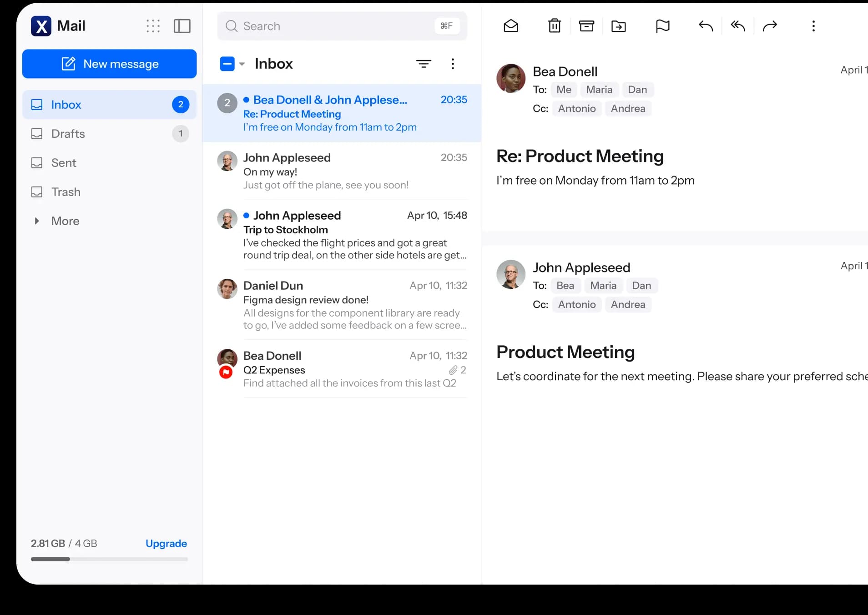Click Dan chip in Bea Donell's message
868x615 pixels.
coord(637,90)
